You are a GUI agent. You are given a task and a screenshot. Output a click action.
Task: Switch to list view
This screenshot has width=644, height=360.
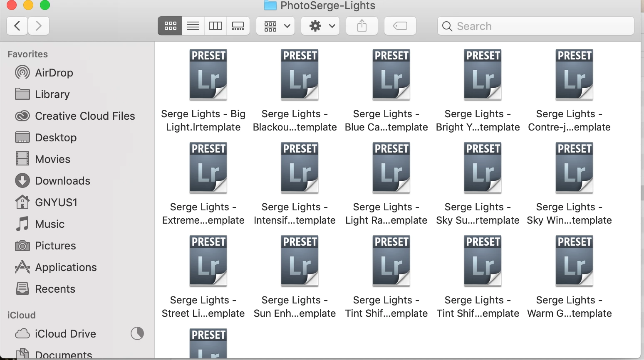tap(193, 26)
